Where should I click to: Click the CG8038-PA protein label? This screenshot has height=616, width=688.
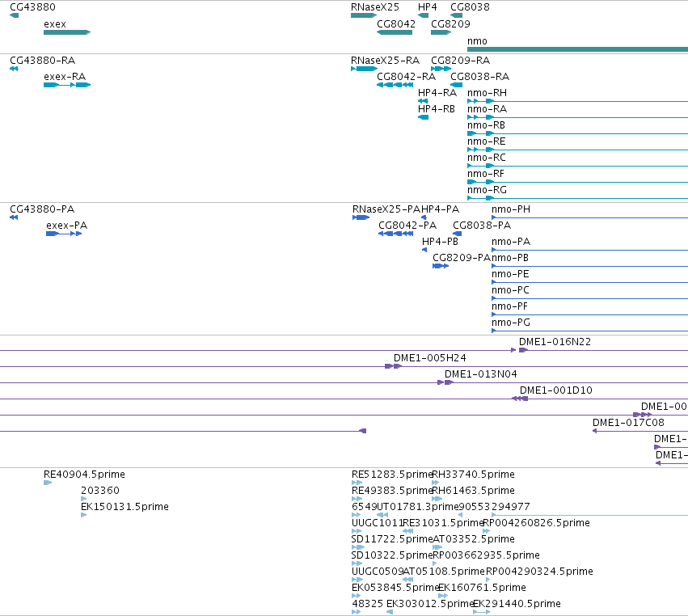[x=482, y=225]
